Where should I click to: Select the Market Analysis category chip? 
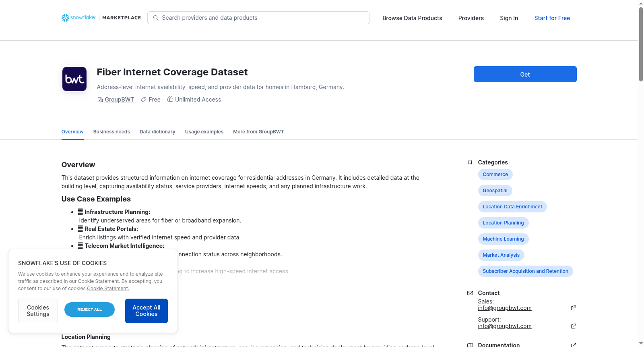pyautogui.click(x=501, y=255)
